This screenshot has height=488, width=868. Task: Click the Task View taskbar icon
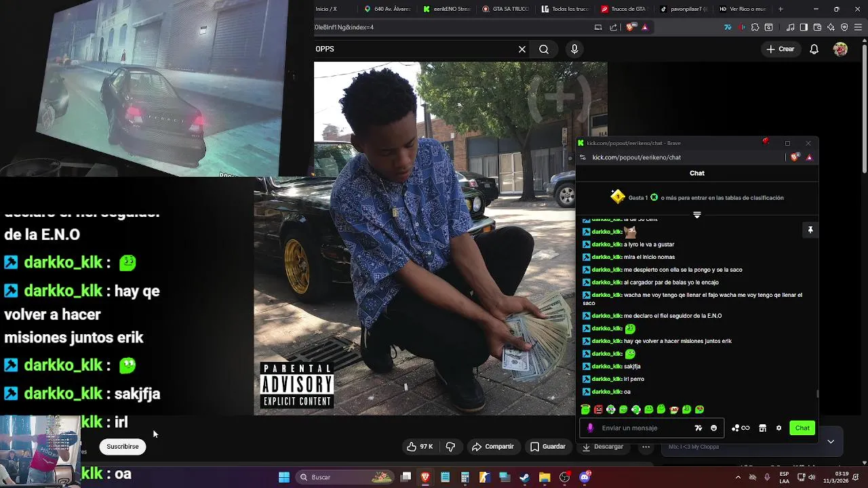pyautogui.click(x=406, y=477)
